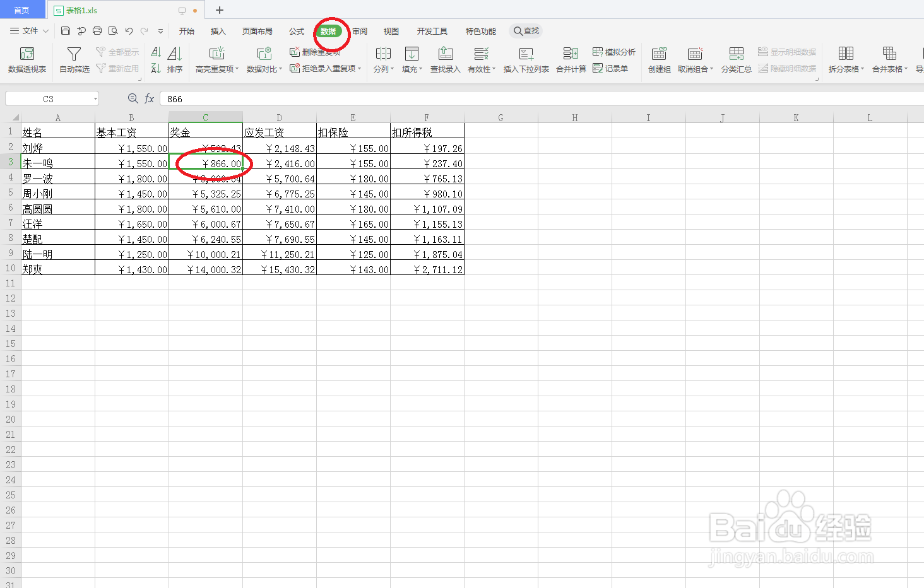Screen dimensions: 924x588
Task: Click the fx insert function icon
Action: (x=150, y=98)
